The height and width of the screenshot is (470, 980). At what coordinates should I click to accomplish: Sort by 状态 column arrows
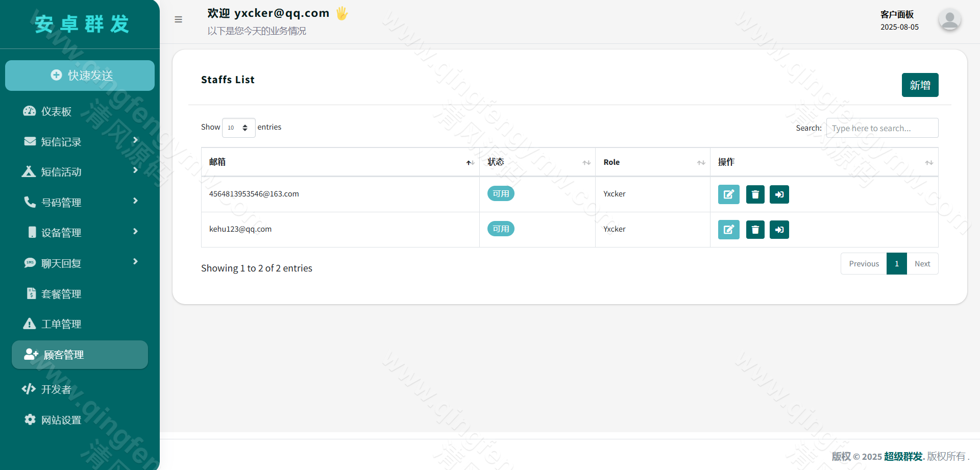pos(586,163)
